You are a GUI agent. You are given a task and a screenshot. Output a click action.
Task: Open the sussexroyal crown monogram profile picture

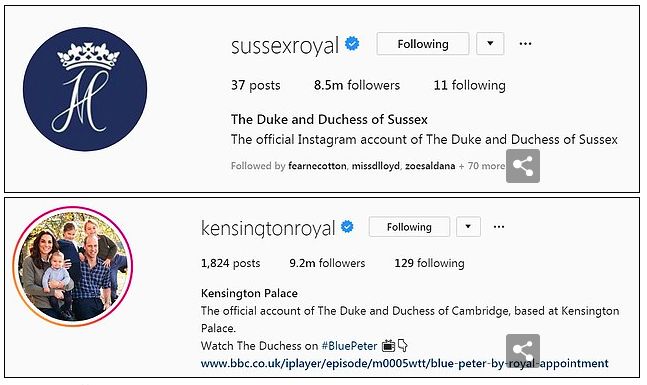(85, 89)
